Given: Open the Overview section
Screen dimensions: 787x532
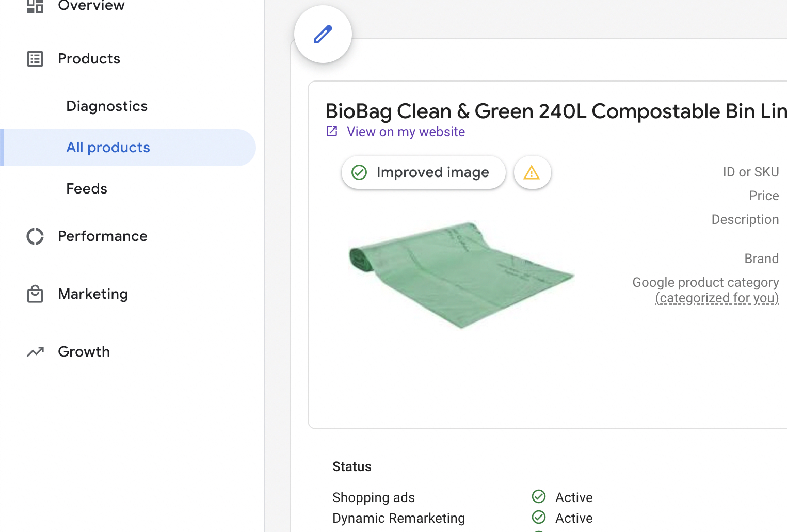Looking at the screenshot, I should (x=91, y=6).
